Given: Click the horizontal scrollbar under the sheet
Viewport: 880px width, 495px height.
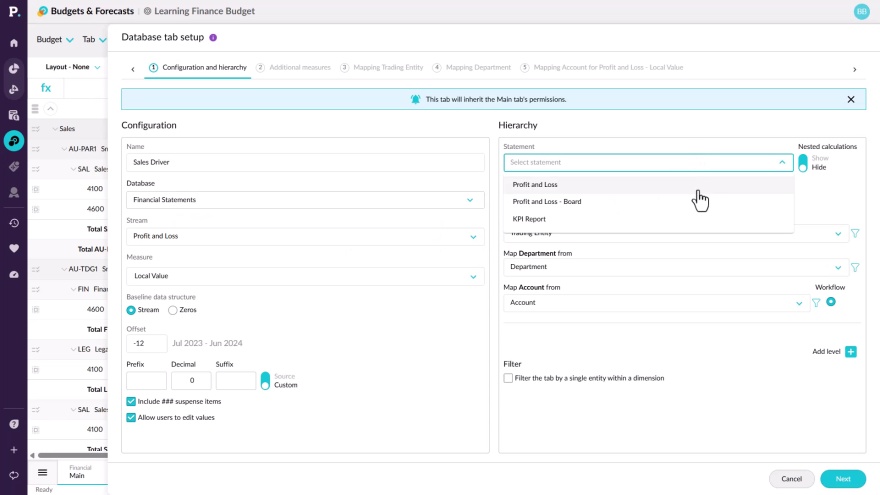Looking at the screenshot, I should (72, 455).
